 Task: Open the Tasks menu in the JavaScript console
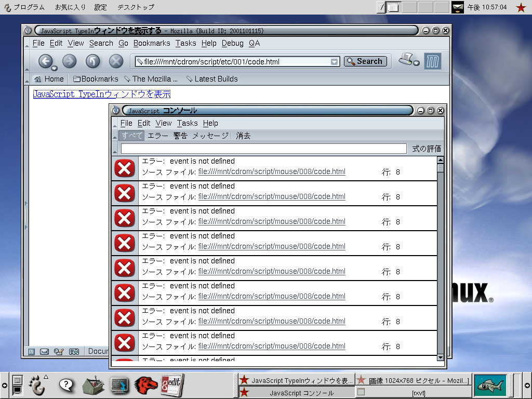pos(187,123)
